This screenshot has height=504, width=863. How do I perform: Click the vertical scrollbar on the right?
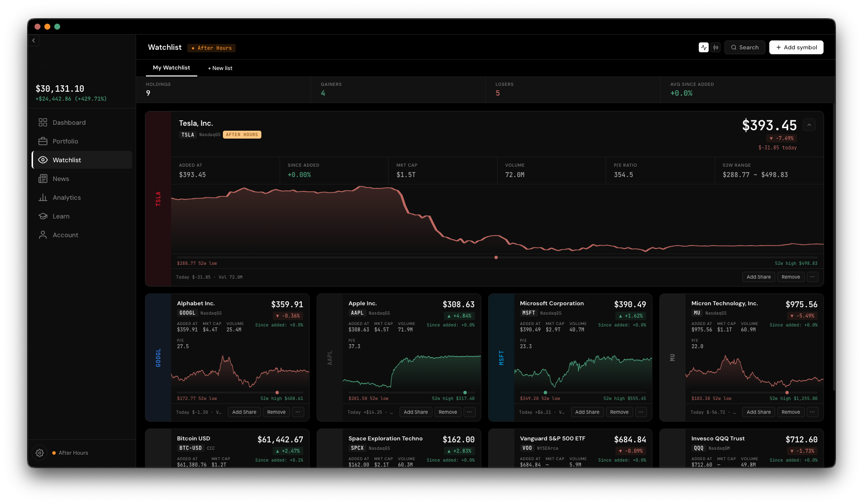click(x=834, y=247)
